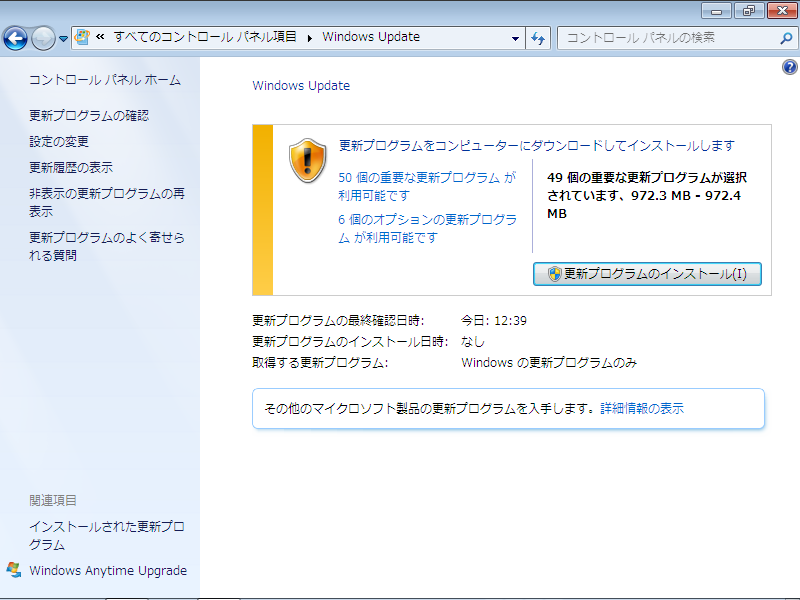Image resolution: width=800 pixels, height=600 pixels.
Task: Expand the breadcrumb arrow before Windows Update
Action: 310,38
